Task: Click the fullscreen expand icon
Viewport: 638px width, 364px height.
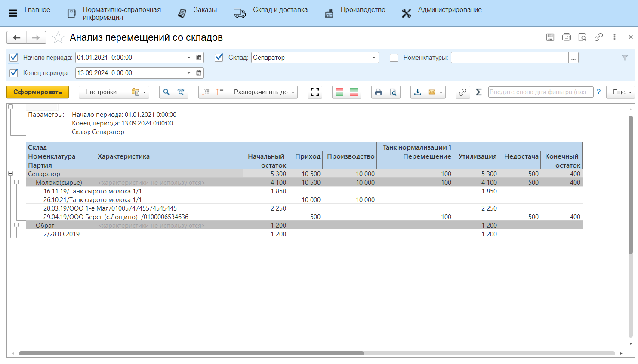Action: tap(315, 92)
